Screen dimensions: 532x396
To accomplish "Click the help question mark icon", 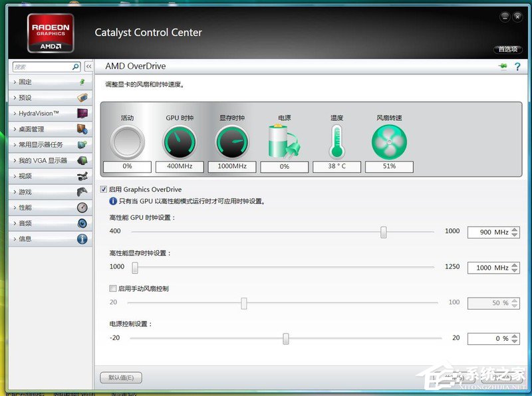I will point(517,66).
